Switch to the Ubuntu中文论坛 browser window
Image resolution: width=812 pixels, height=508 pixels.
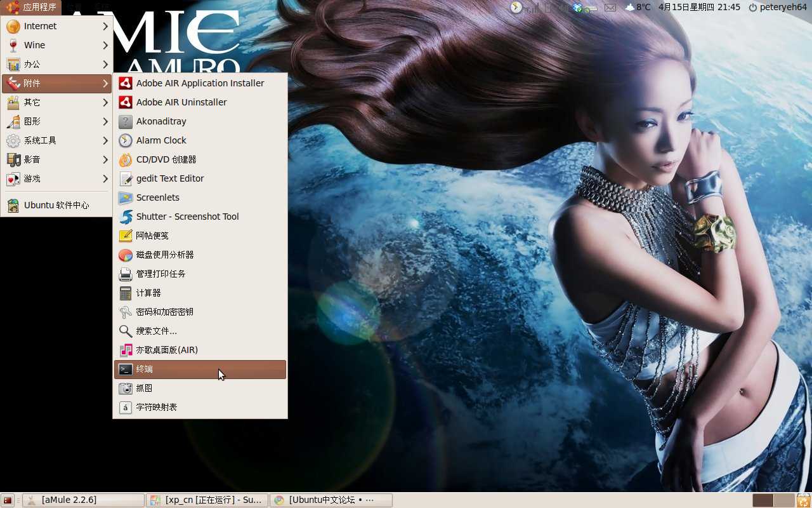pos(331,500)
